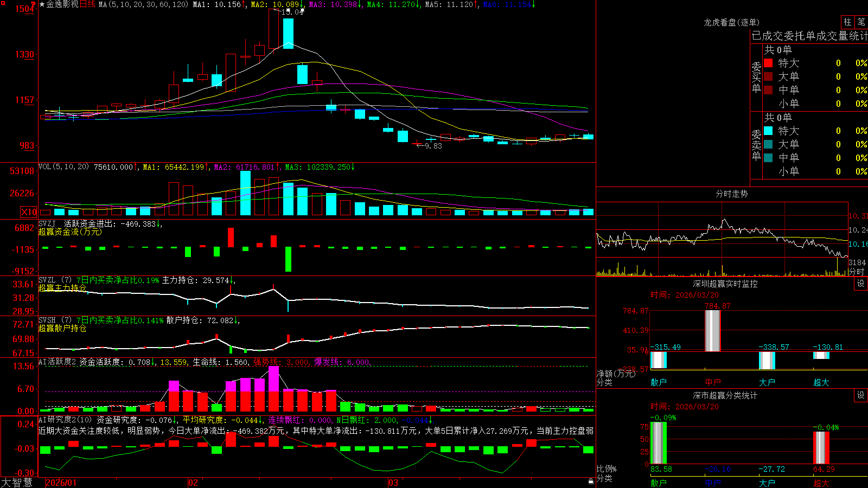Click the 超赢资金流(万元) indicator label
Viewport: 868px width, 488px height.
(70, 232)
